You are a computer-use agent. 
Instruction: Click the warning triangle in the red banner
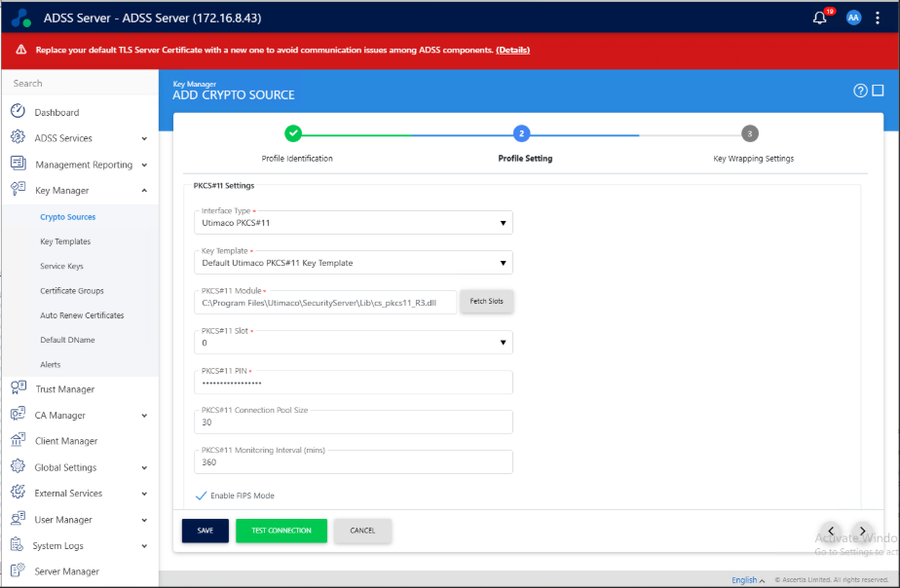click(21, 50)
